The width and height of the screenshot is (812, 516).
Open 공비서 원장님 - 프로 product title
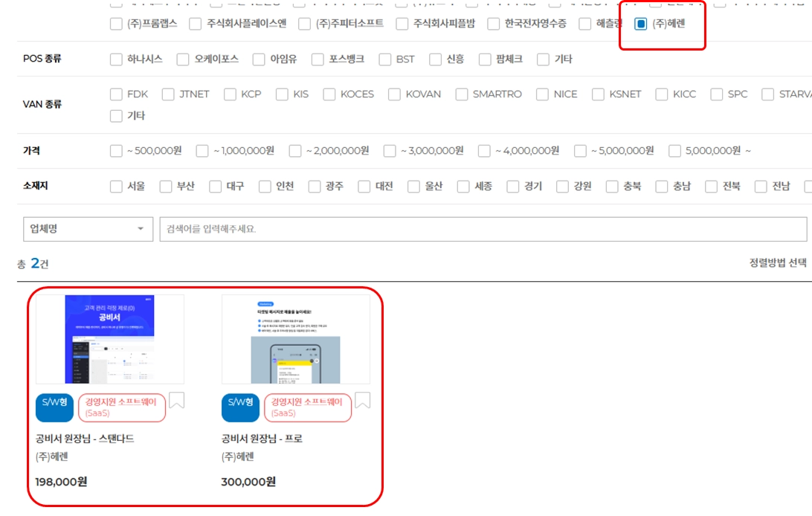(262, 439)
